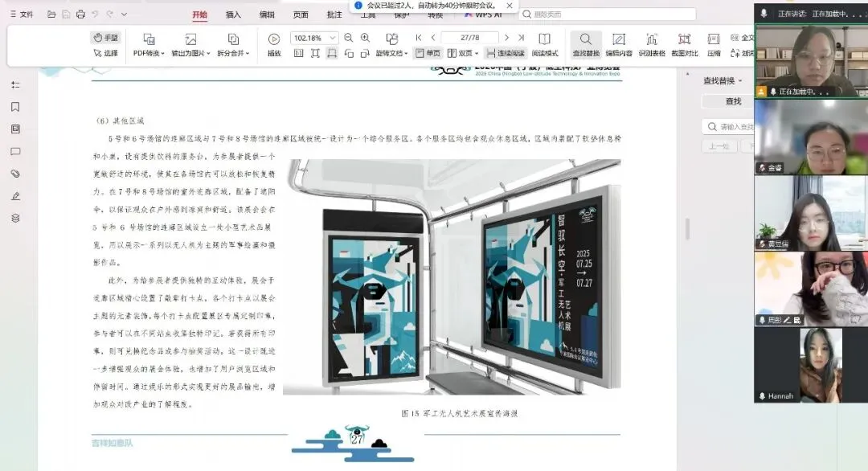This screenshot has width=868, height=471.
Task: Click microphone icon in meeting speaker bar
Action: [764, 14]
